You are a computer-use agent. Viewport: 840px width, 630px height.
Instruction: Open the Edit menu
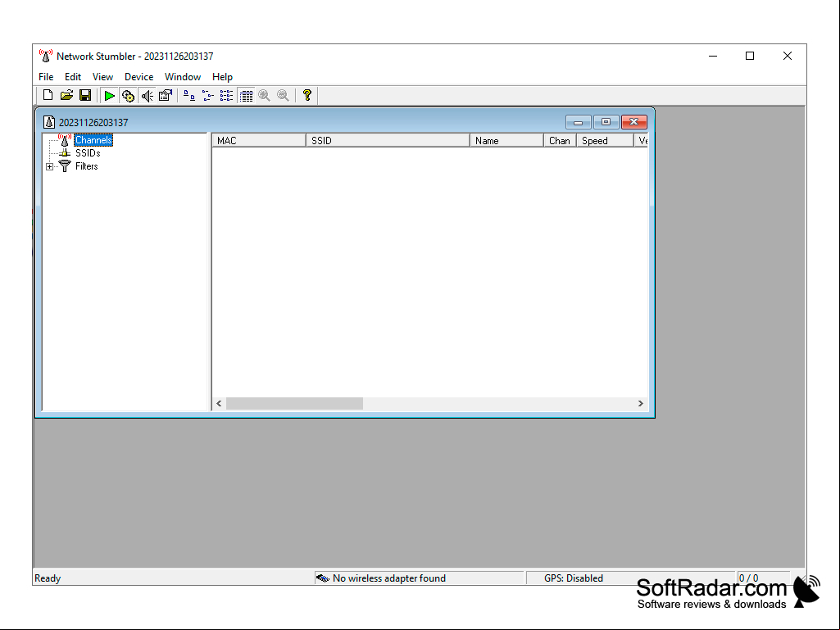click(73, 77)
